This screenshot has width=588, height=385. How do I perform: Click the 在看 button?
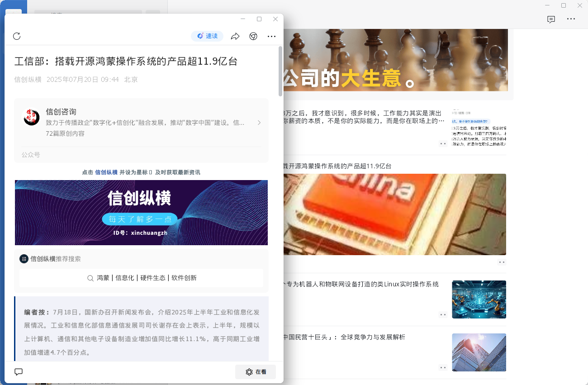point(256,372)
